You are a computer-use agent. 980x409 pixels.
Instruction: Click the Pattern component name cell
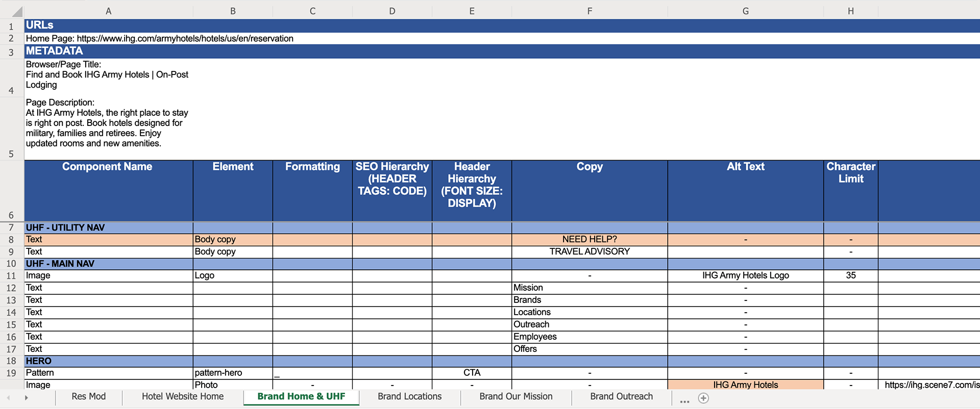[x=108, y=373]
